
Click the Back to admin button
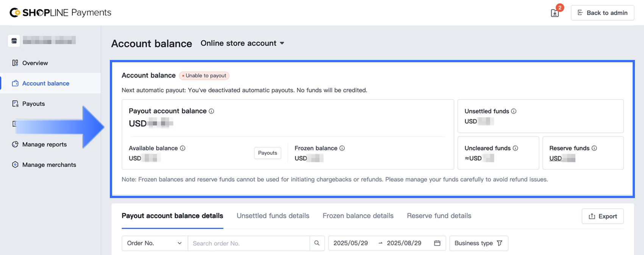click(x=602, y=13)
